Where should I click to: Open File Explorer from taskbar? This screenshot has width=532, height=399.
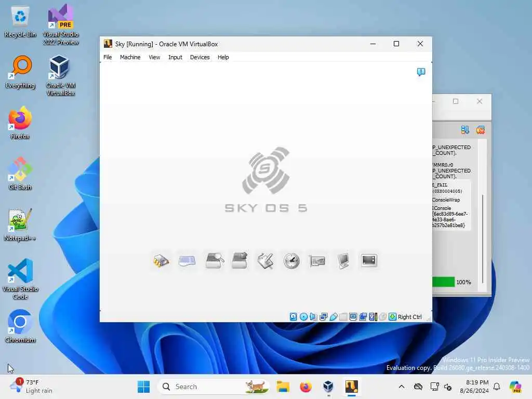click(x=283, y=387)
